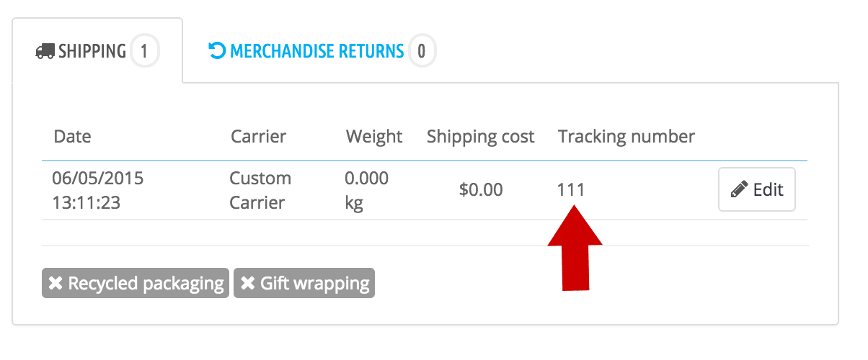Click the X icon beside Recycled packaging
The width and height of the screenshot is (868, 360).
click(x=56, y=284)
